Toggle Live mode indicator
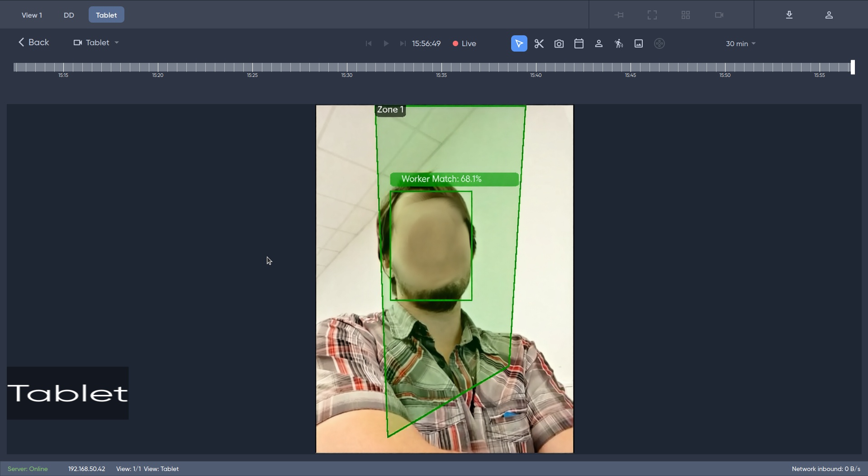 pos(465,43)
